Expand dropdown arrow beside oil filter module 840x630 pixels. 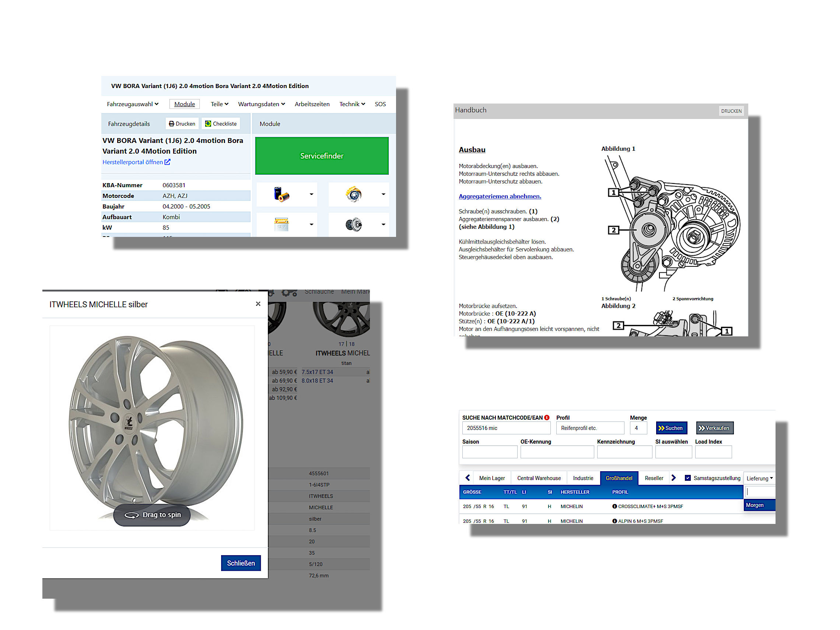pyautogui.click(x=311, y=195)
